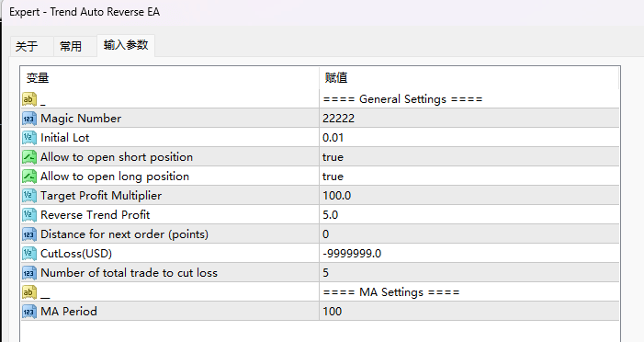The height and width of the screenshot is (342, 644).
Task: Select 'Distance for next order (points)' label
Action: pos(124,234)
